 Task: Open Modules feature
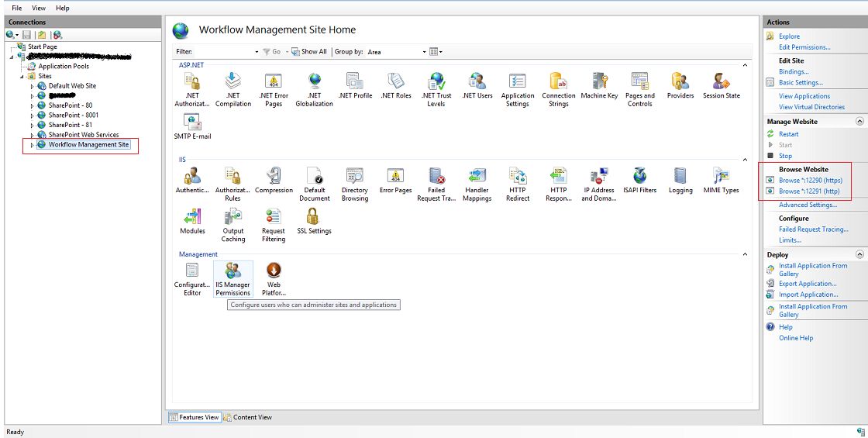192,222
